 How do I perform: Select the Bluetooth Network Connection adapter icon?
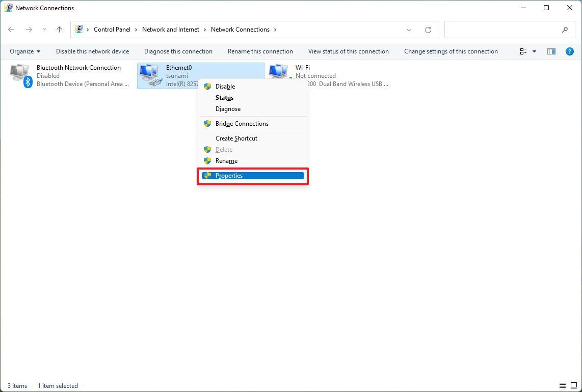point(20,73)
